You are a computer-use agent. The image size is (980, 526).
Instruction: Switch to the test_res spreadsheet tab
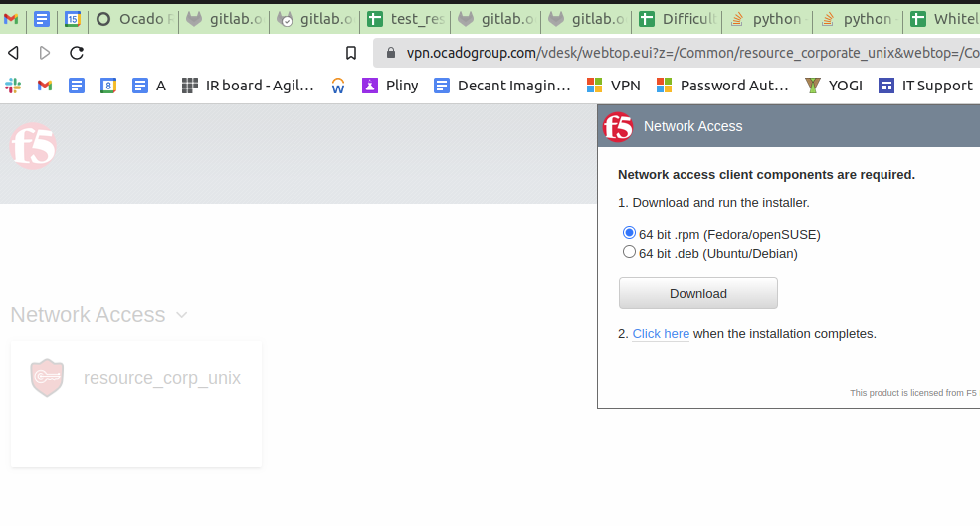click(x=407, y=19)
